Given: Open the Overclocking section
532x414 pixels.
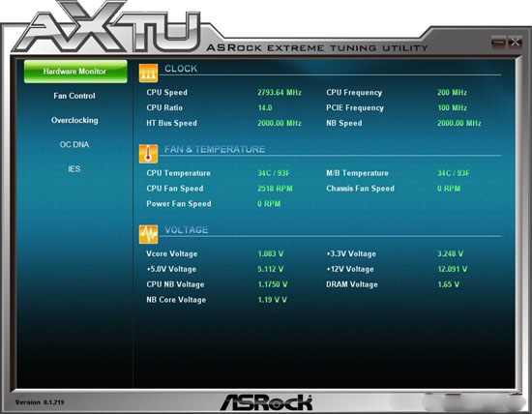Looking at the screenshot, I should click(x=74, y=121).
